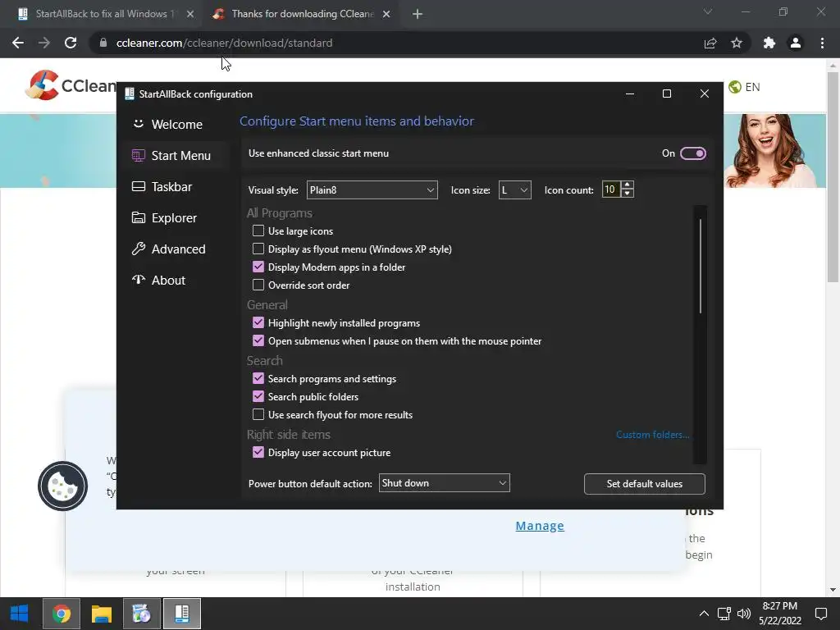Open the Chrome extensions puzzle icon
The image size is (840, 630).
click(x=769, y=43)
